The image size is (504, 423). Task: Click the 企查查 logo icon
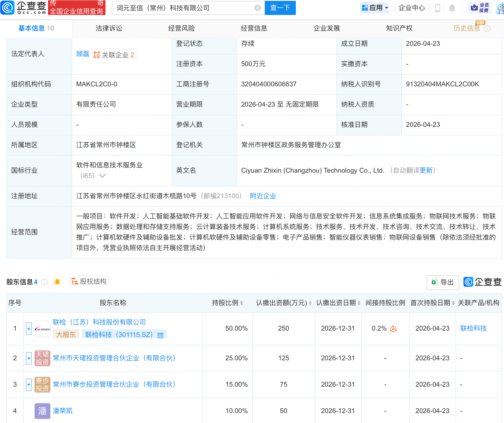8,7
